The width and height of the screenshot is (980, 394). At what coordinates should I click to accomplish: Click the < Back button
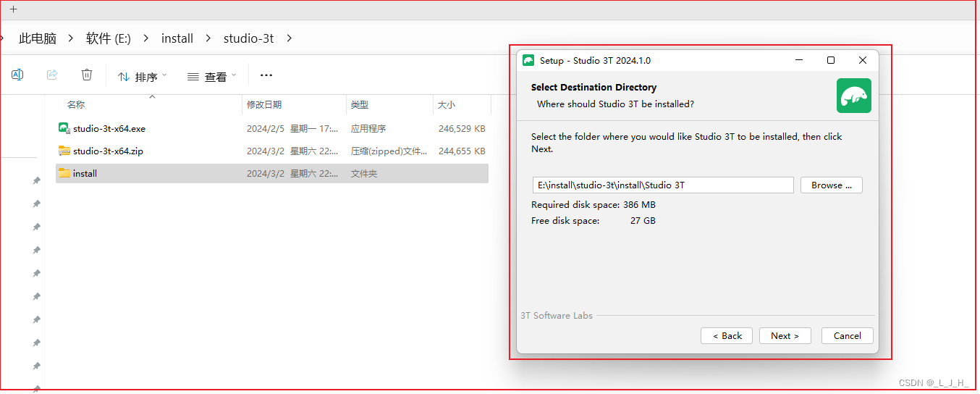[x=726, y=336]
